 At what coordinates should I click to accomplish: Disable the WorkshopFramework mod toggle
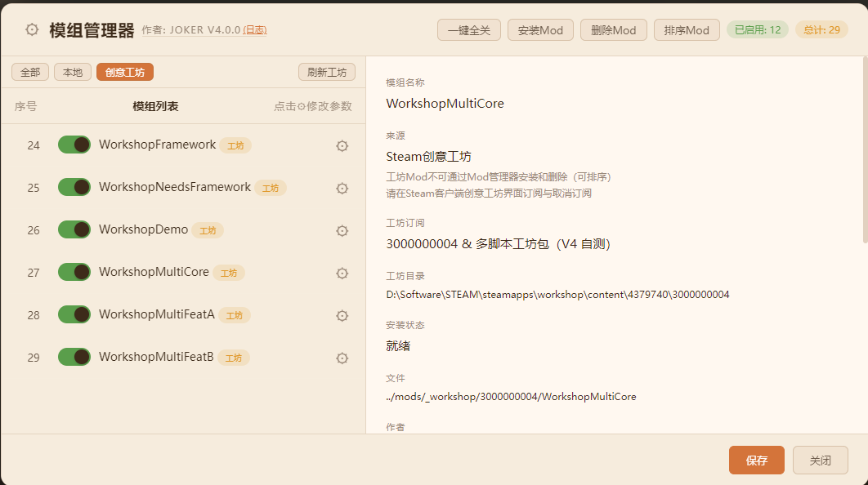pos(74,145)
